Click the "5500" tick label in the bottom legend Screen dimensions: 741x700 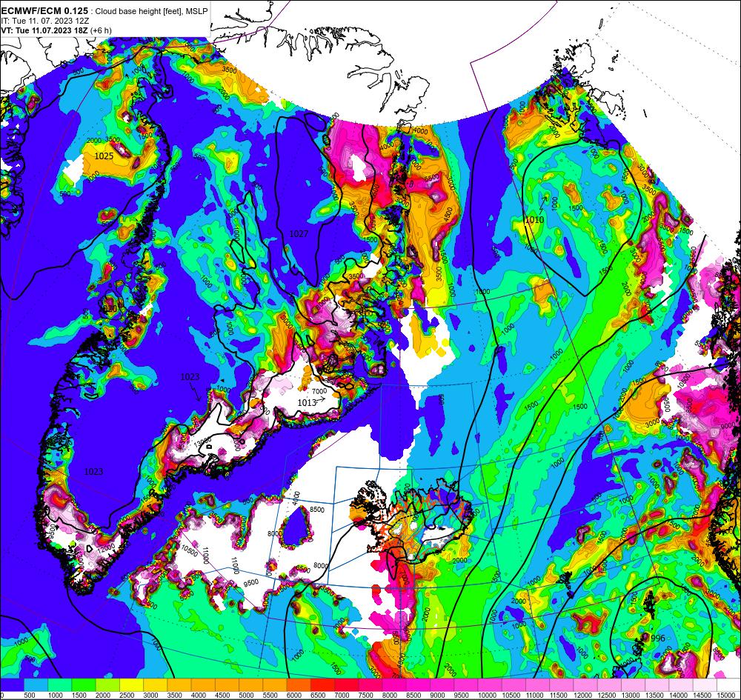click(x=270, y=696)
